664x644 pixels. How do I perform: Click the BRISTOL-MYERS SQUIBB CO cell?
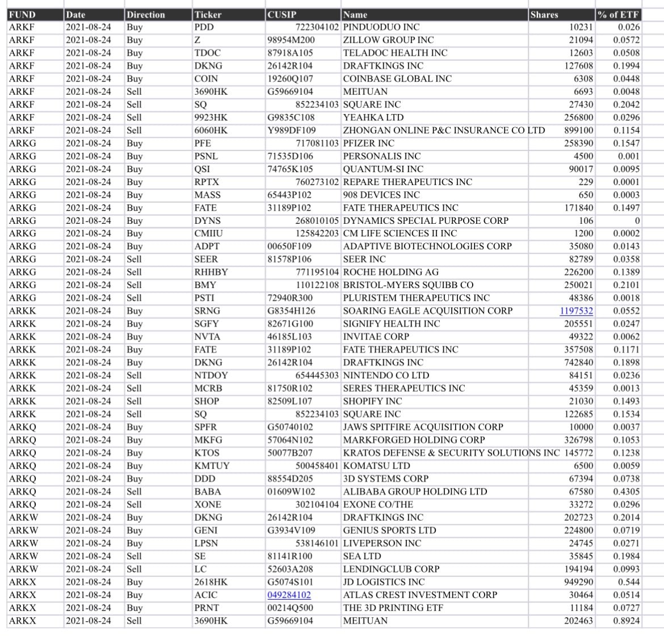[435, 285]
